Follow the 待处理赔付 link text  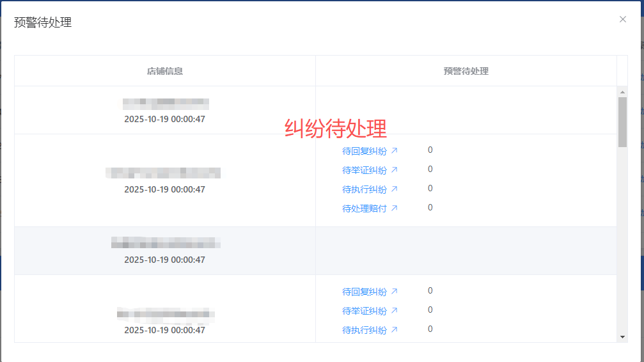(x=365, y=209)
